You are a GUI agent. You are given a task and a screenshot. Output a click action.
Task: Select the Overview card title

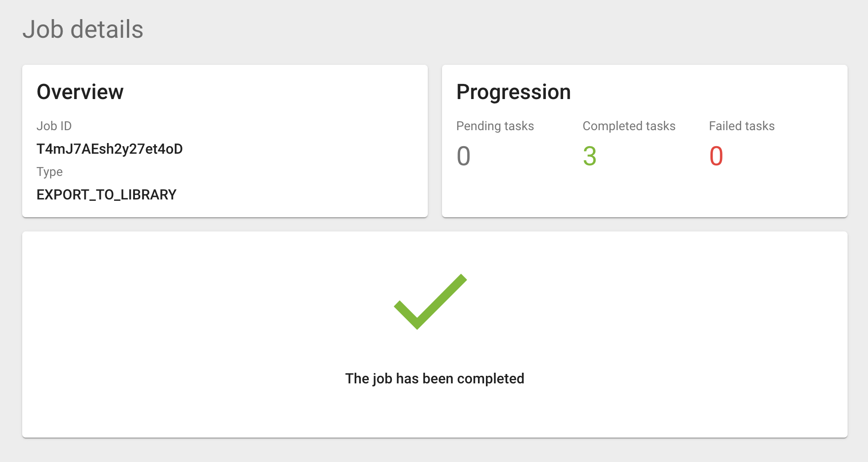80,92
